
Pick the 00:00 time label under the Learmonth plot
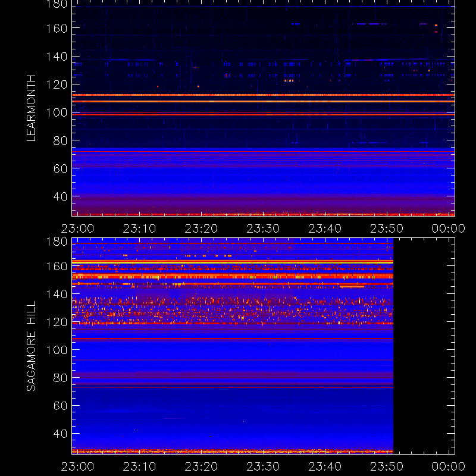coord(449,228)
